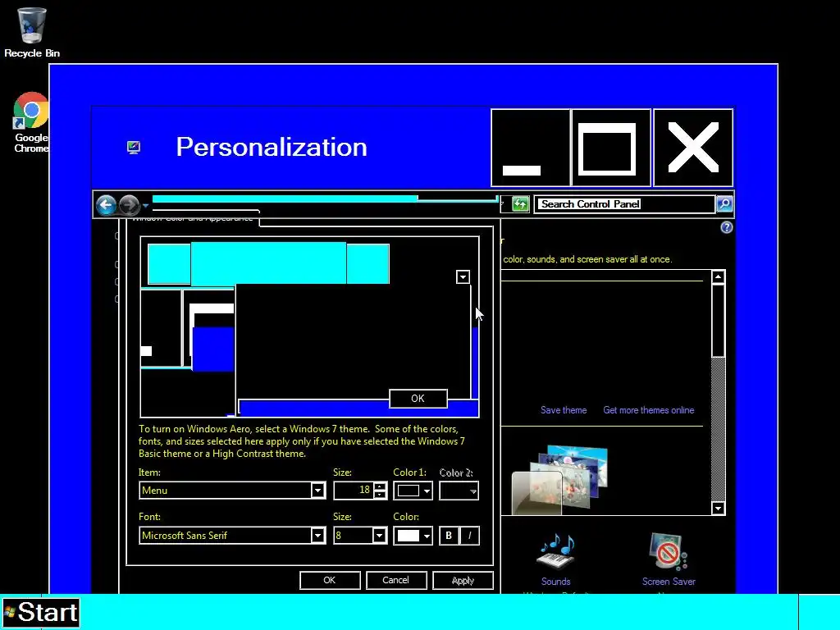Go back with the Back arrow

click(x=106, y=204)
